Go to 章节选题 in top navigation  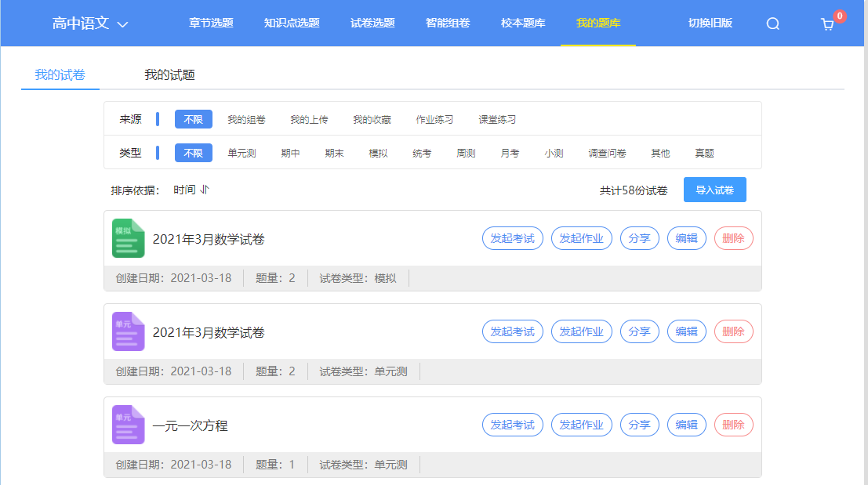coord(211,23)
